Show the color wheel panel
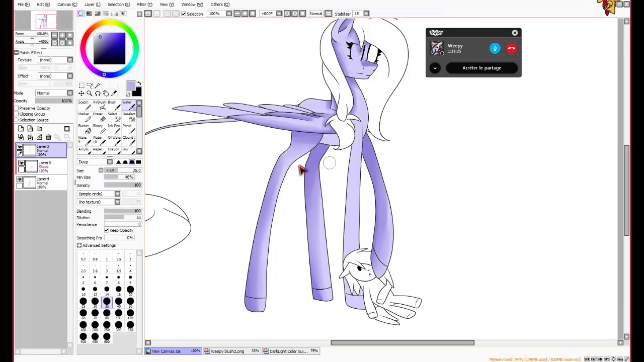The image size is (644, 362). (81, 14)
